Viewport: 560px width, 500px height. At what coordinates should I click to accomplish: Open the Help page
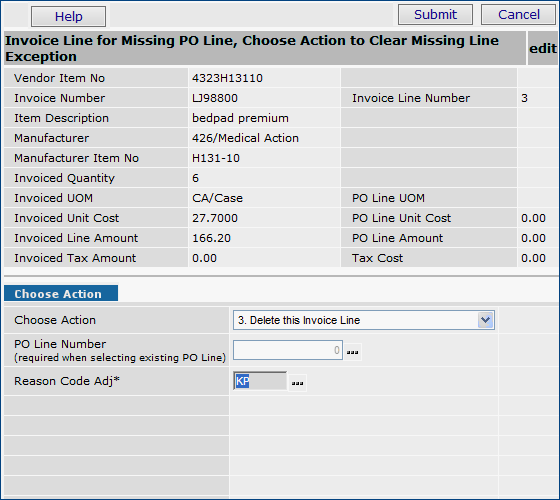click(x=68, y=16)
